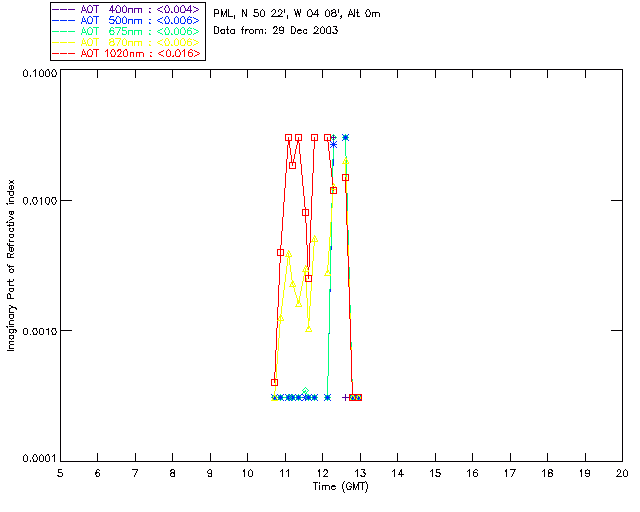Click the x-axis tick label 19
640x512 pixels.
point(585,473)
